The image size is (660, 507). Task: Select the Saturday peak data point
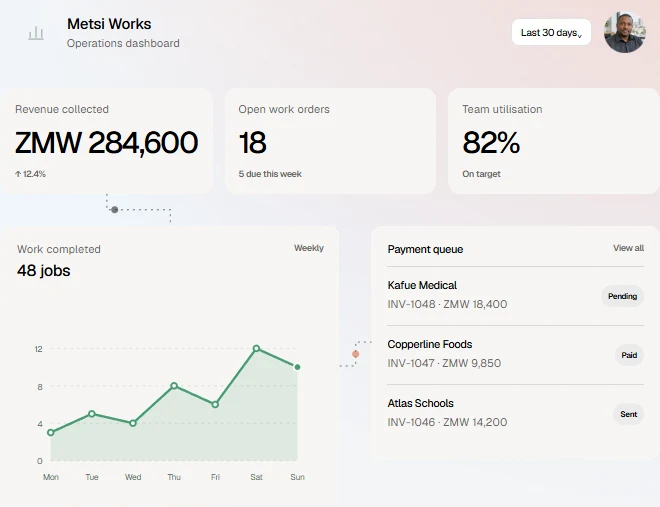256,348
